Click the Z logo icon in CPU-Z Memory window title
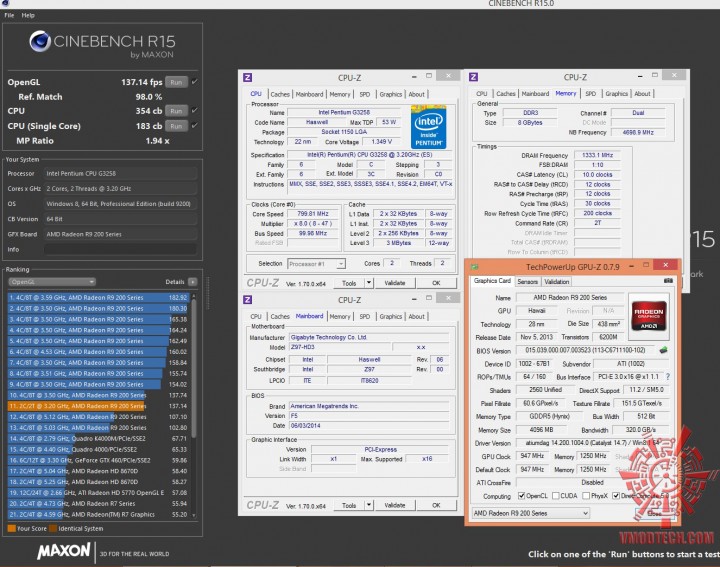The width and height of the screenshot is (720, 567). click(473, 77)
